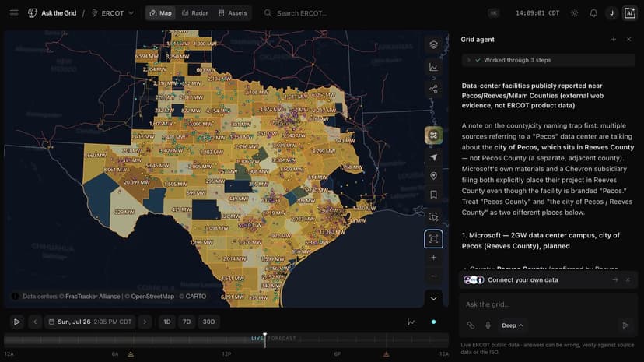Click the 20,399 MW county label
This screenshot has height=362, width=644.
[x=137, y=182]
